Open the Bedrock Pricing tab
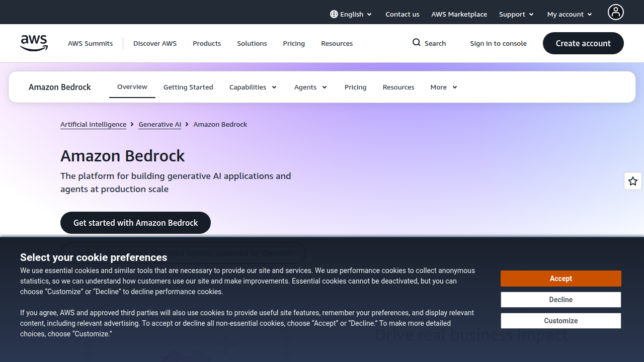The image size is (644, 362). point(356,87)
